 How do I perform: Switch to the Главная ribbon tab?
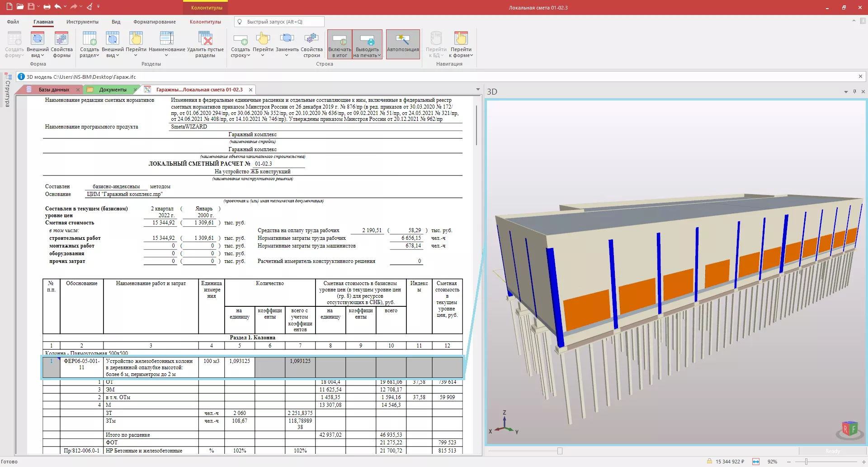pyautogui.click(x=43, y=22)
